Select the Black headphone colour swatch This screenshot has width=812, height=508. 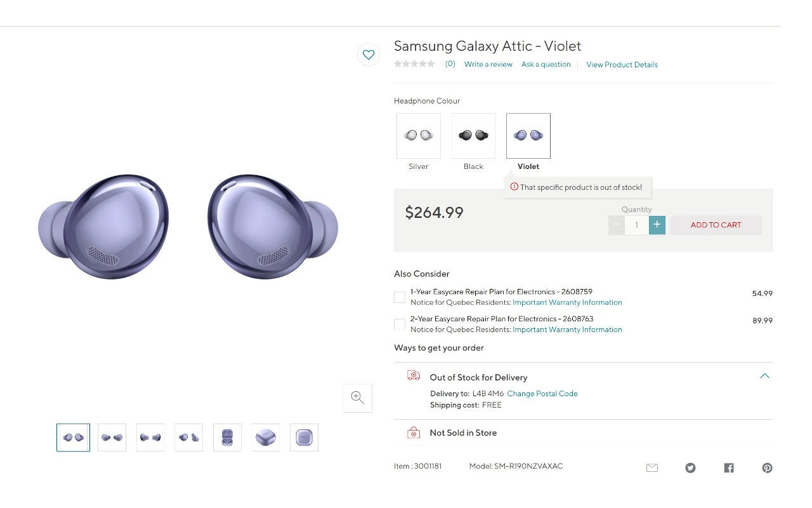[x=473, y=136]
